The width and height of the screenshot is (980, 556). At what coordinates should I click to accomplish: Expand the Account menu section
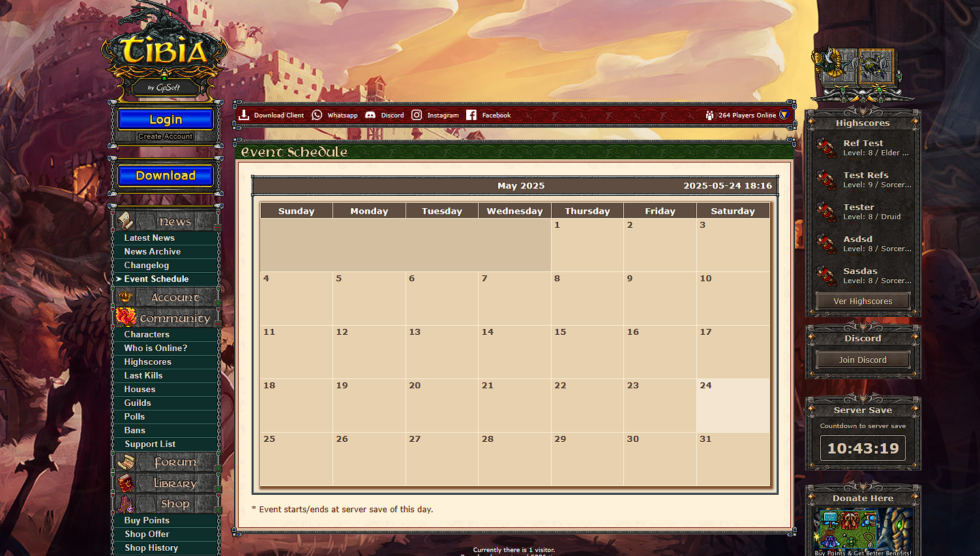168,298
